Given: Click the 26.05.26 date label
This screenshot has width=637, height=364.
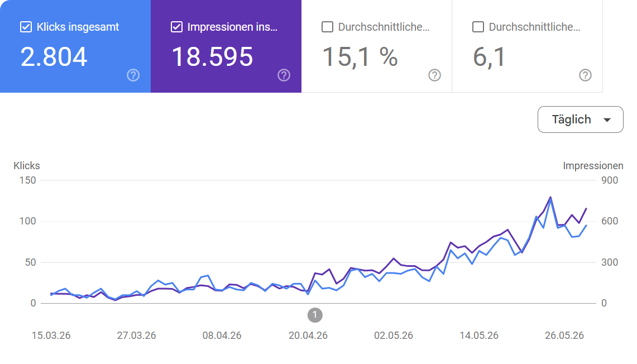Looking at the screenshot, I should click(x=564, y=336).
